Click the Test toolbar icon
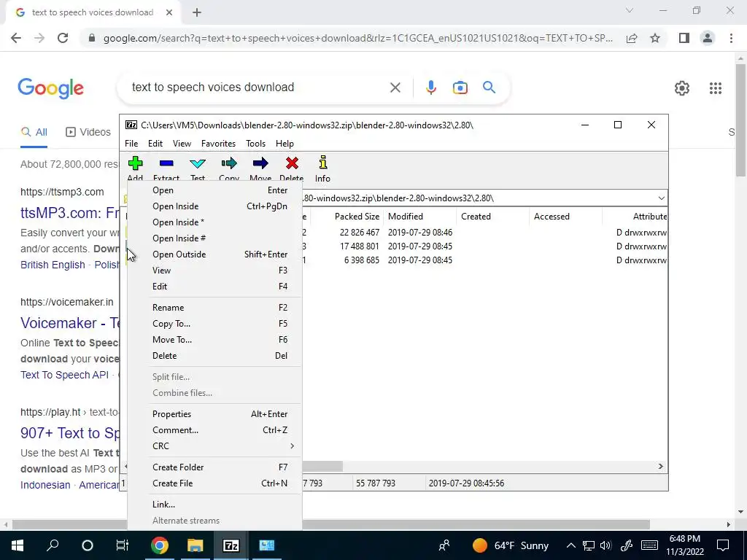 pos(198,163)
